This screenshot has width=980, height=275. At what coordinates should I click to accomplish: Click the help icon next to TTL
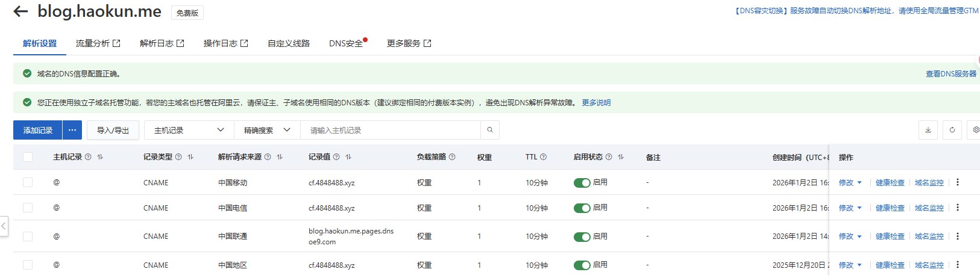coord(543,157)
